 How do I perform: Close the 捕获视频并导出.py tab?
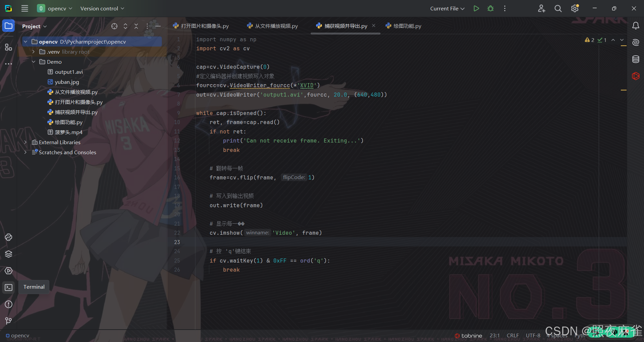click(374, 25)
